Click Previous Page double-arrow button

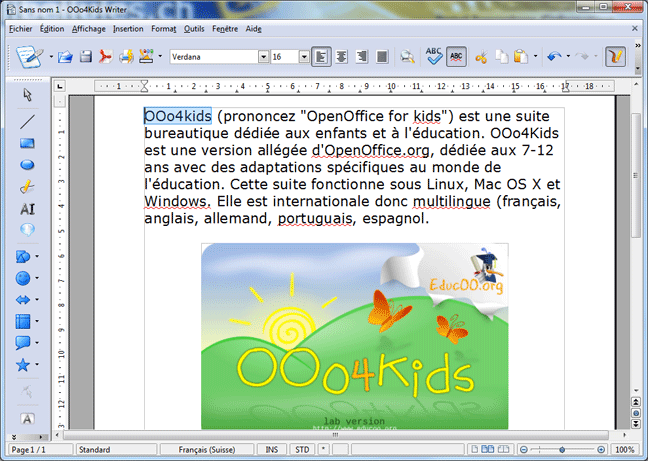[x=636, y=402]
